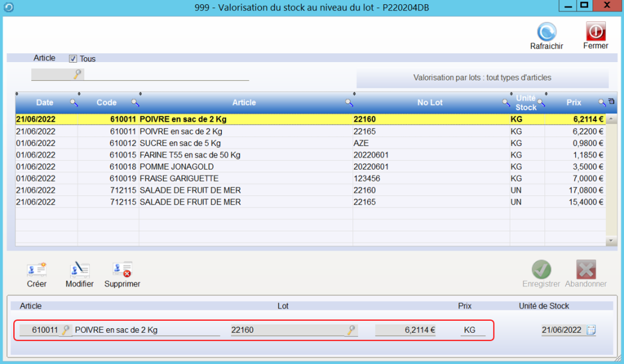Image resolution: width=624 pixels, height=364 pixels.
Task: Sort by the No Lot column header
Action: coord(430,102)
